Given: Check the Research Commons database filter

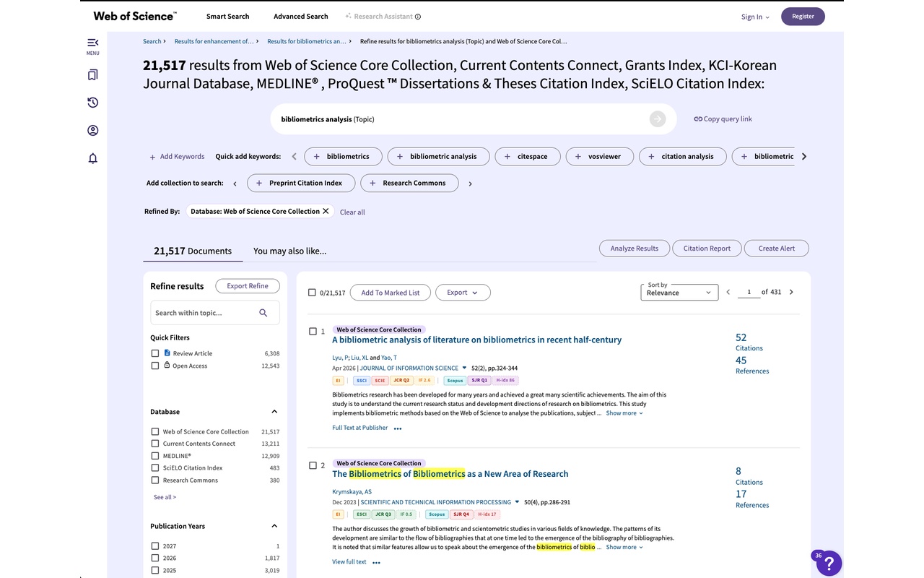Looking at the screenshot, I should [155, 480].
